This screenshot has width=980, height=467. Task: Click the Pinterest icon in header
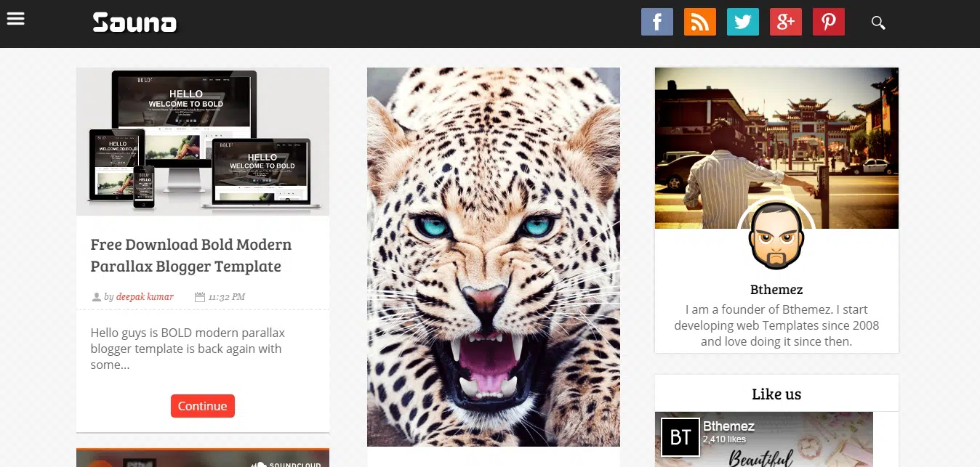tap(828, 23)
